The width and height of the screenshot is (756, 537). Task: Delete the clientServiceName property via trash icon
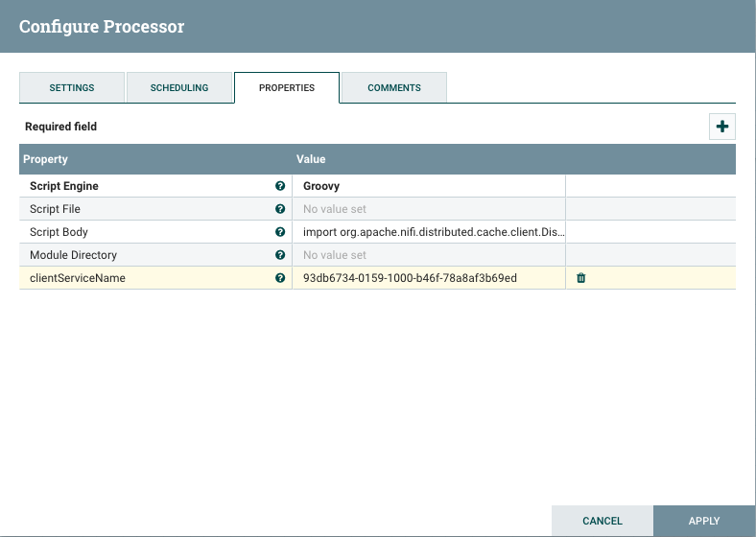click(580, 278)
